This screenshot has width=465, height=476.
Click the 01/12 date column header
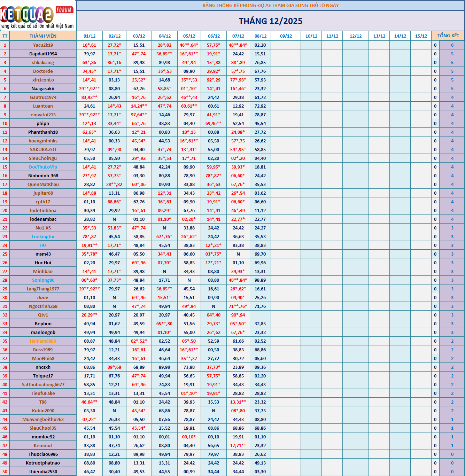[x=90, y=36]
